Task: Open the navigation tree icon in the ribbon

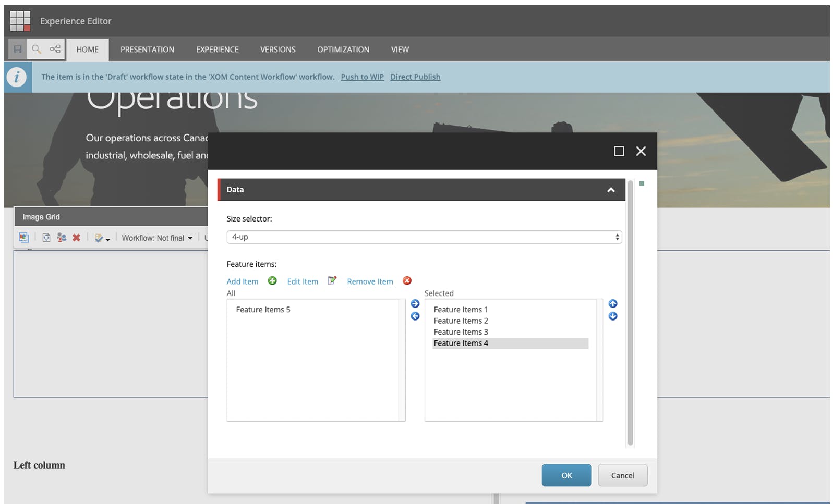Action: click(x=55, y=50)
